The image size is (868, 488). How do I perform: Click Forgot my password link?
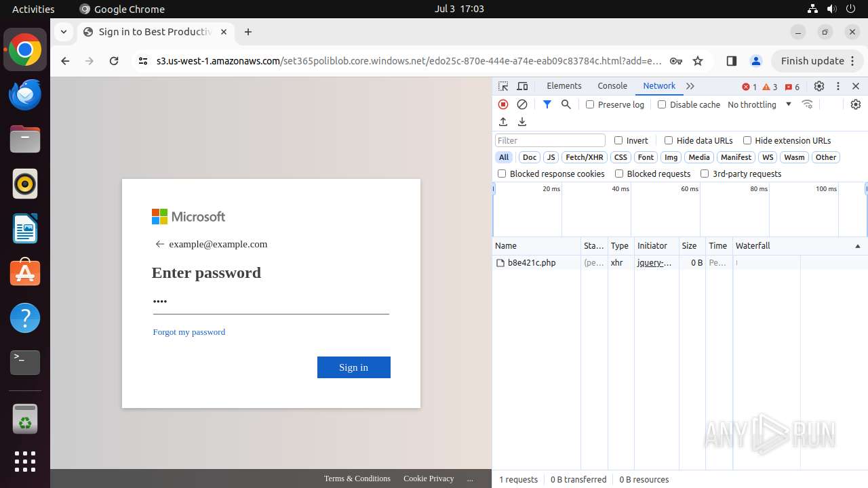click(189, 332)
